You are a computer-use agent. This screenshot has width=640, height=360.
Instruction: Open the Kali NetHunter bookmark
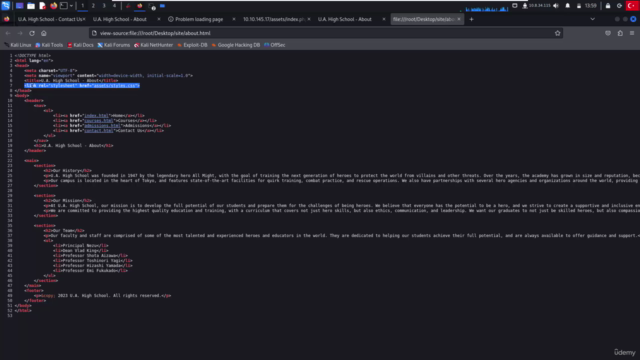[153, 45]
